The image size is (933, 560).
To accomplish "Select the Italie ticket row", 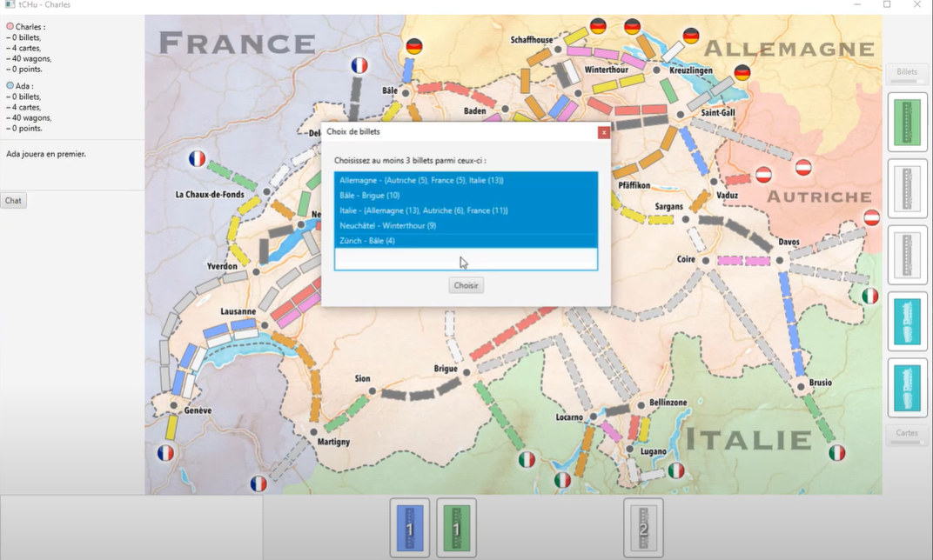I will (x=466, y=210).
